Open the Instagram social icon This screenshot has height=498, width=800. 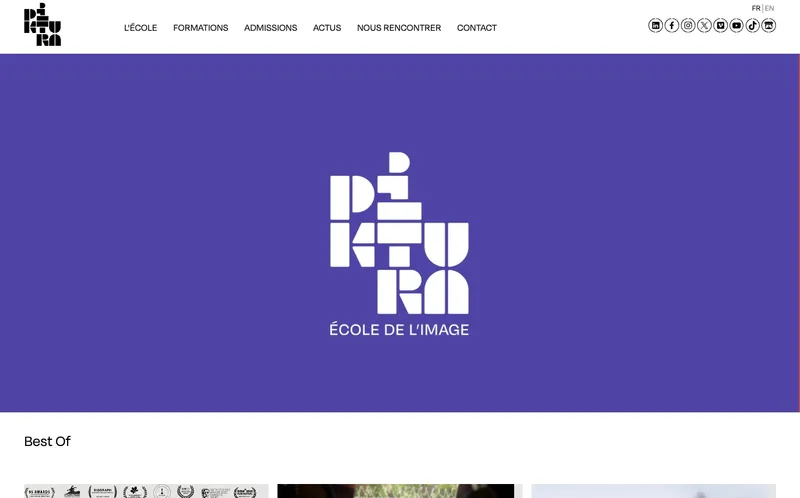click(688, 25)
